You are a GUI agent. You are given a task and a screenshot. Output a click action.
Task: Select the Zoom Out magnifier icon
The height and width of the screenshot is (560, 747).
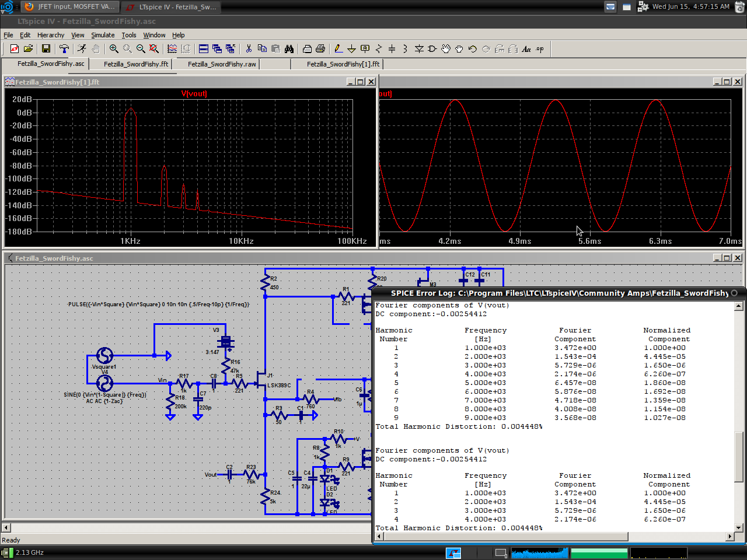(141, 49)
